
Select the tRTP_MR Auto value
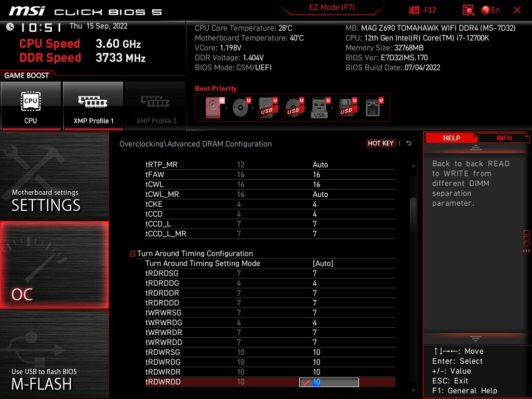[320, 165]
